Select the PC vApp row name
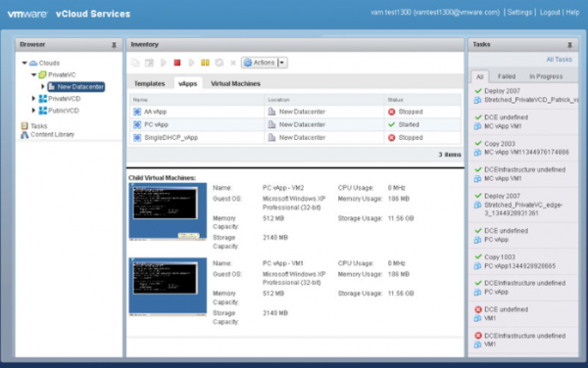 [x=156, y=124]
